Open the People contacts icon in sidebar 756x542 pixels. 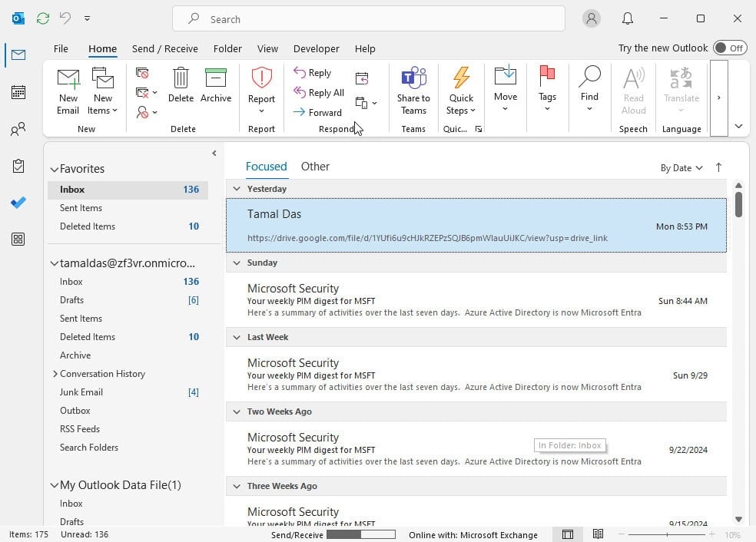(x=18, y=129)
